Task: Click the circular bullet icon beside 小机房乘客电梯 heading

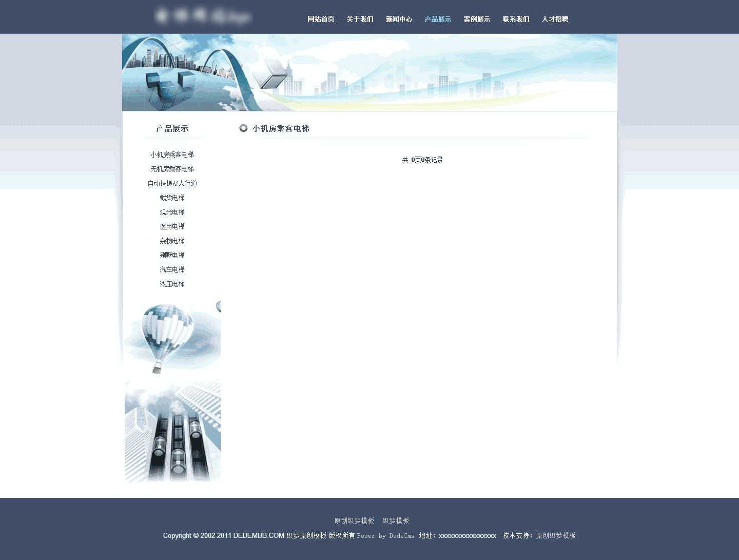Action: 243,128
